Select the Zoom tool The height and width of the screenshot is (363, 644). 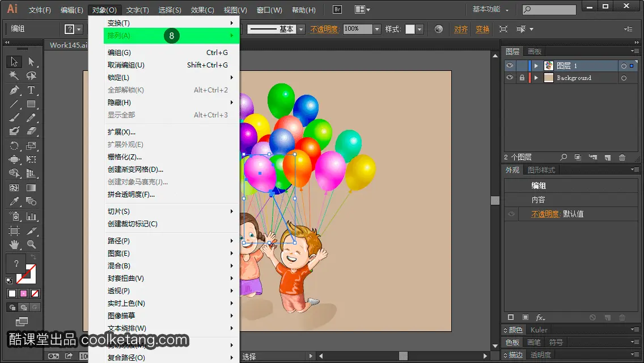[x=31, y=244]
